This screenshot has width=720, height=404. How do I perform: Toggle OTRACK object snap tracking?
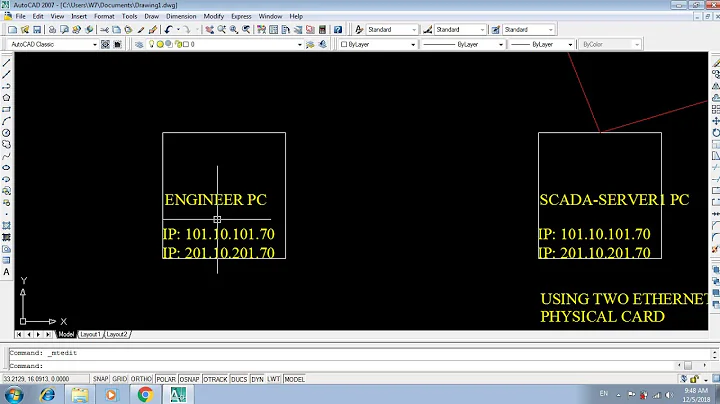[215, 379]
